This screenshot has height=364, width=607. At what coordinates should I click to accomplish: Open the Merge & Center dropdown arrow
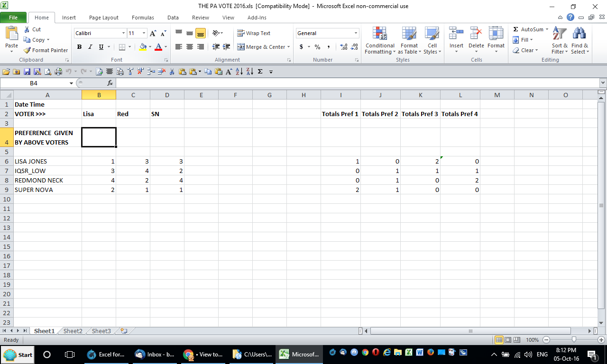tap(288, 47)
